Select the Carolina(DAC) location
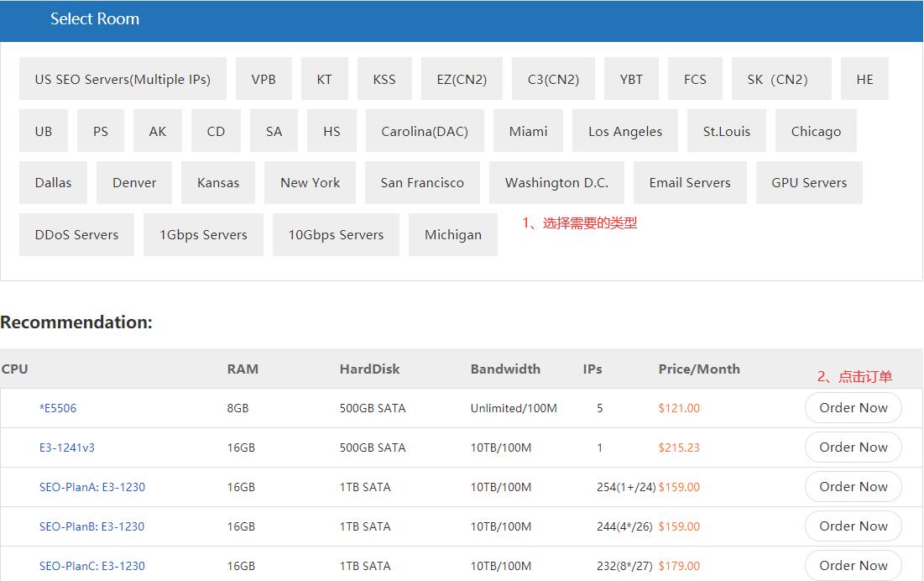The width and height of the screenshot is (924, 581). (425, 131)
